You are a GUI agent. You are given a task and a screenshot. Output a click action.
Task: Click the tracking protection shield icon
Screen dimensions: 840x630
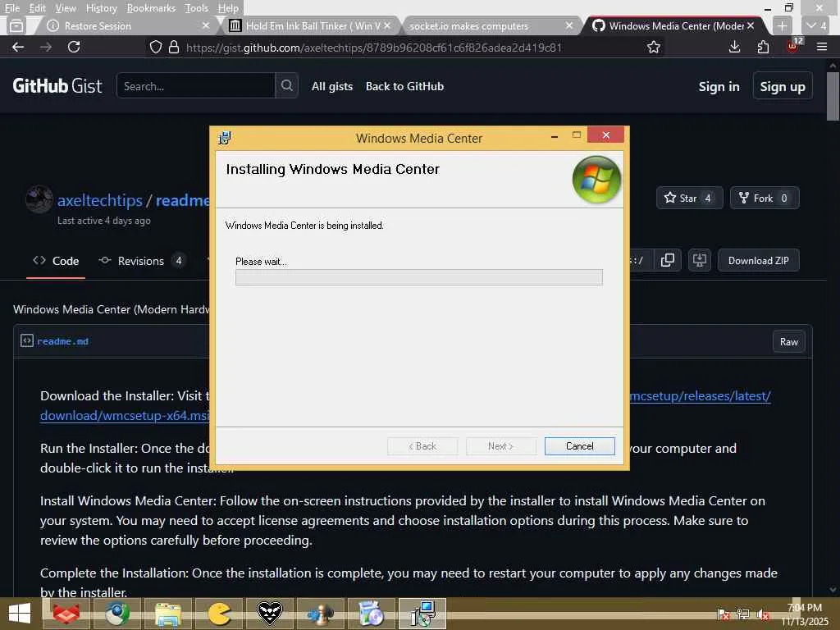tap(155, 47)
